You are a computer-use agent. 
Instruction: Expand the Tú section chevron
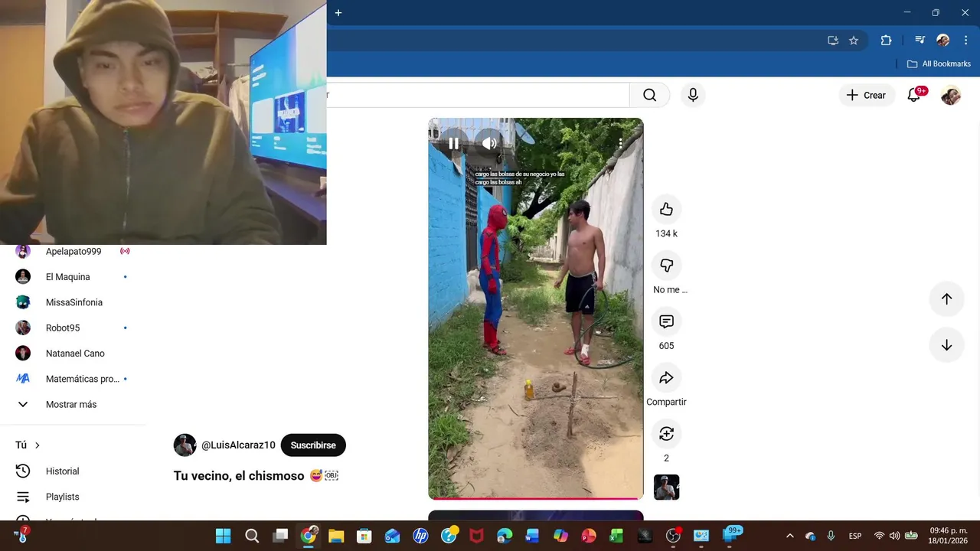37,445
